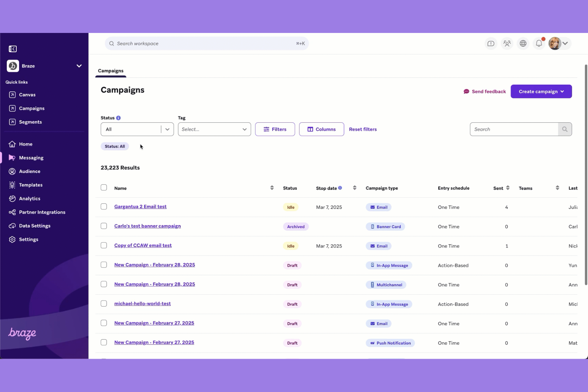Click the Create campaign button
588x392 pixels.
[541, 91]
